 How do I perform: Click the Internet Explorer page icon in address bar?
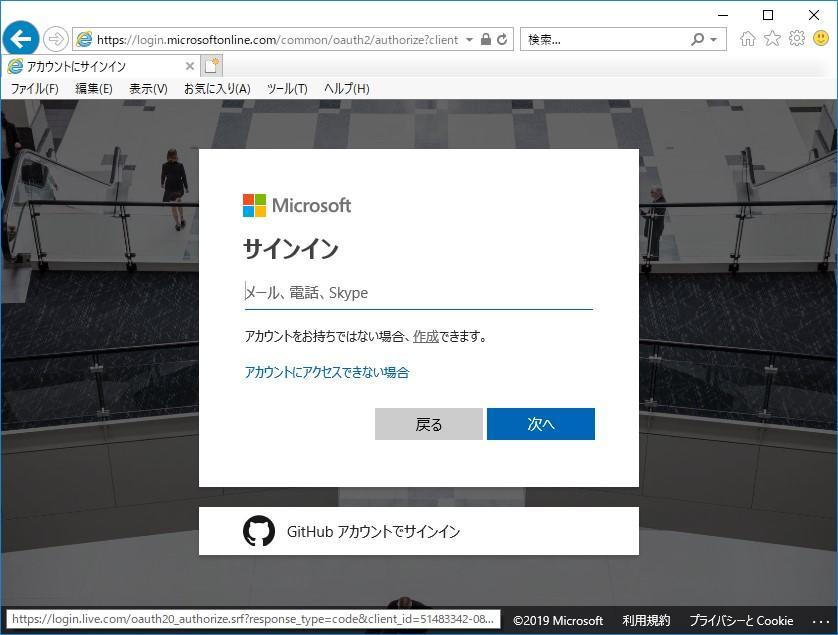pyautogui.click(x=84, y=40)
